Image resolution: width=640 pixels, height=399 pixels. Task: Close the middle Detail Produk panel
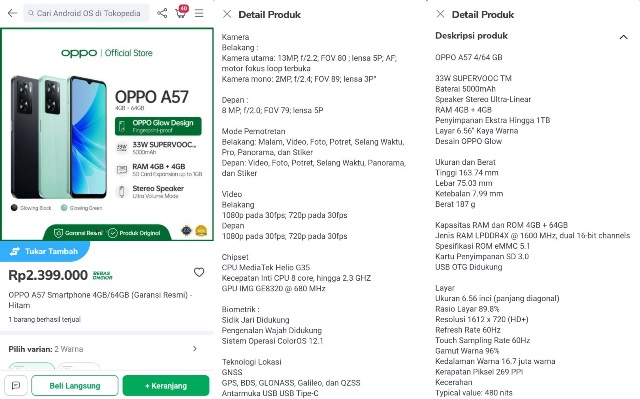click(x=227, y=14)
